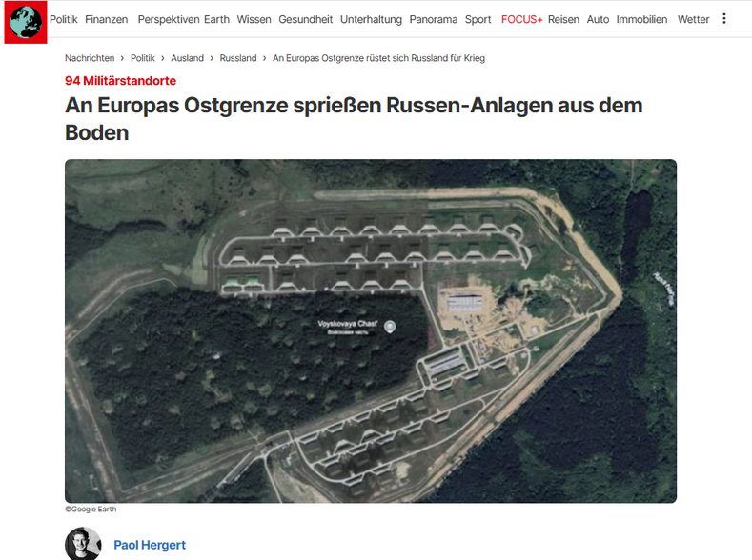Open the Finanzen section
Viewport: 752px width, 560px height.
pos(107,19)
